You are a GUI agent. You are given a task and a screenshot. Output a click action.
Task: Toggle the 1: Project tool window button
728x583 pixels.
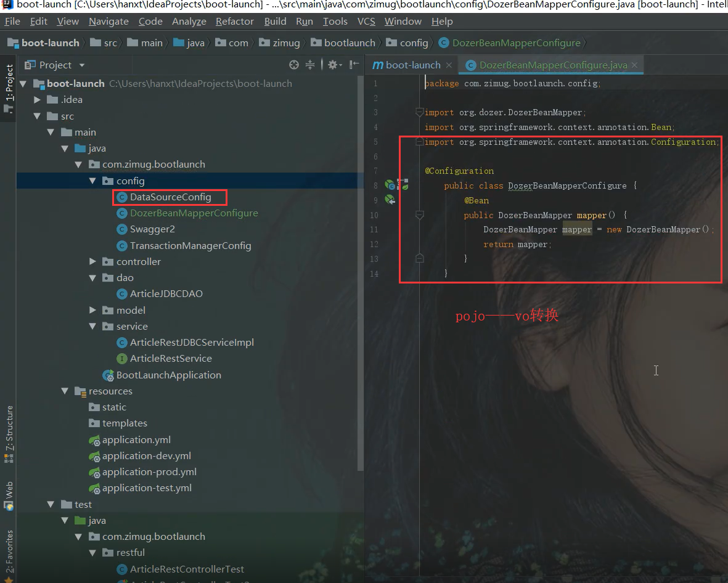click(x=9, y=88)
